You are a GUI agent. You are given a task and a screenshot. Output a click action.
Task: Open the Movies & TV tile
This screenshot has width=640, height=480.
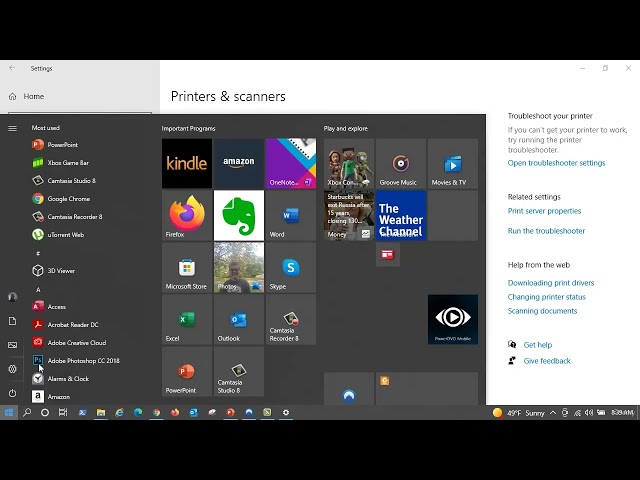pos(453,163)
